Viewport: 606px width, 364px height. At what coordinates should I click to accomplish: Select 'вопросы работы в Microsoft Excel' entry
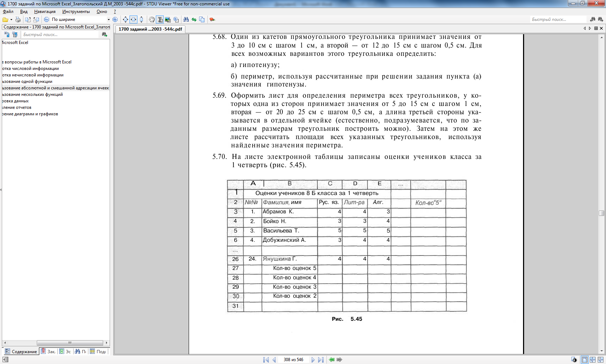37,62
